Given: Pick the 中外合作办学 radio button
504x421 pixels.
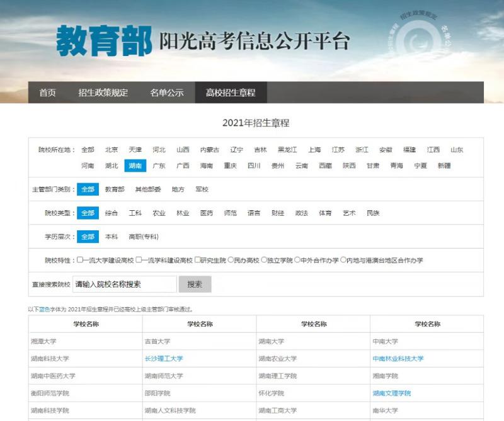Looking at the screenshot, I should (x=297, y=260).
